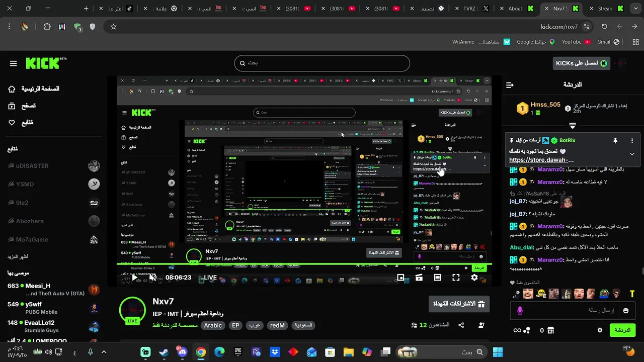This screenshot has height=362, width=644.
Task: Click the Kick search field
Action: [322, 63]
